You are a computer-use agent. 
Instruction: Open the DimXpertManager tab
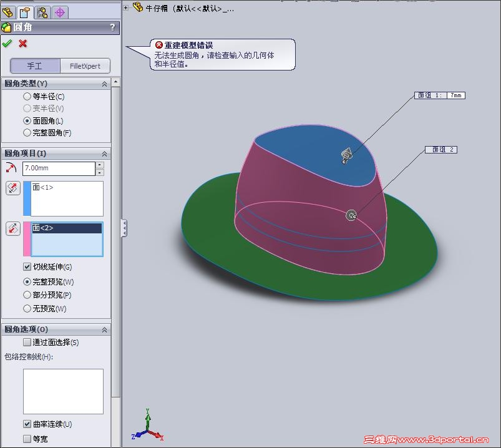click(60, 12)
